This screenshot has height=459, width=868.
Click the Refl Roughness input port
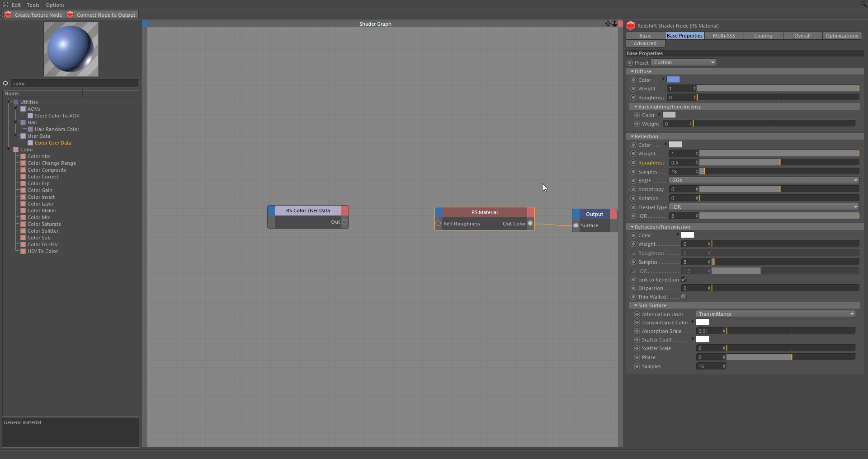point(438,224)
